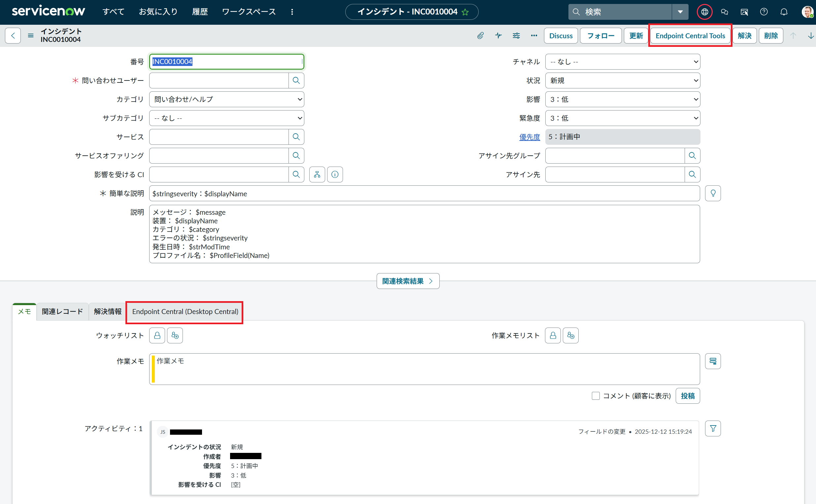The width and height of the screenshot is (816, 504).
Task: Favorite the incident with the star icon
Action: (465, 12)
